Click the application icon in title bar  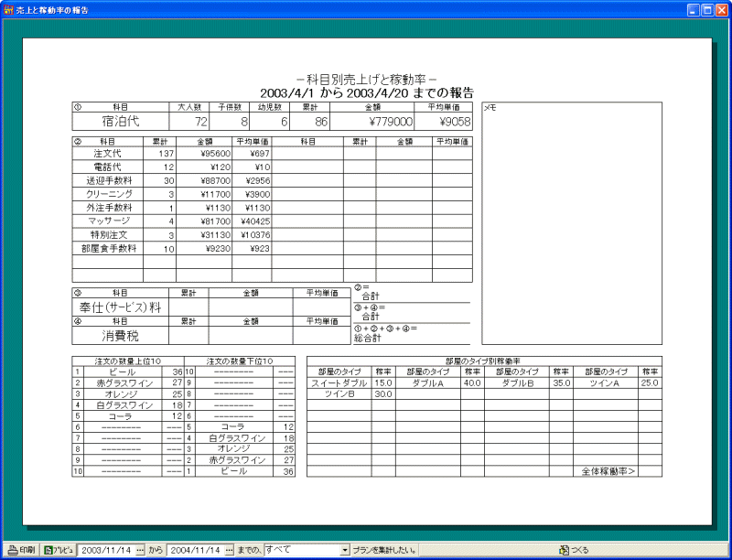(8, 9)
